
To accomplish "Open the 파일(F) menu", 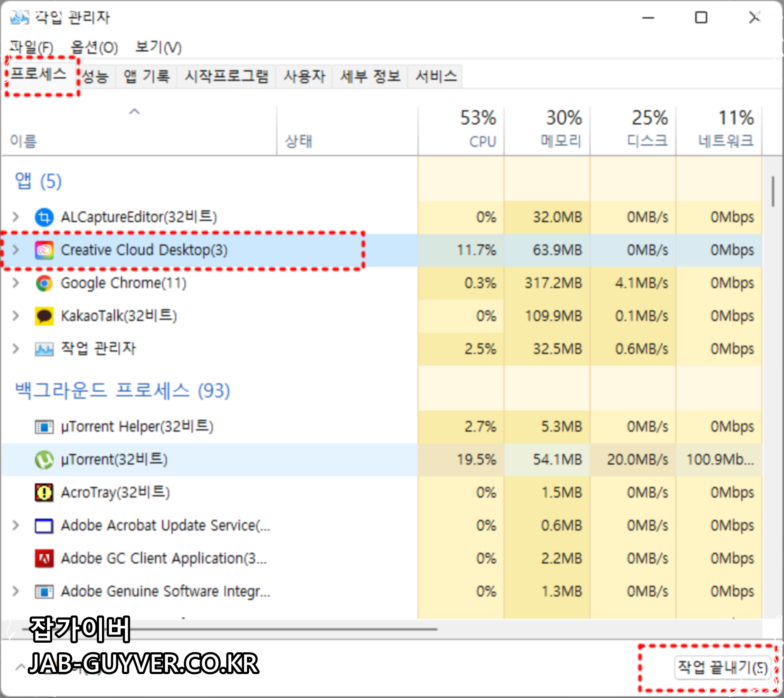I will (x=31, y=47).
